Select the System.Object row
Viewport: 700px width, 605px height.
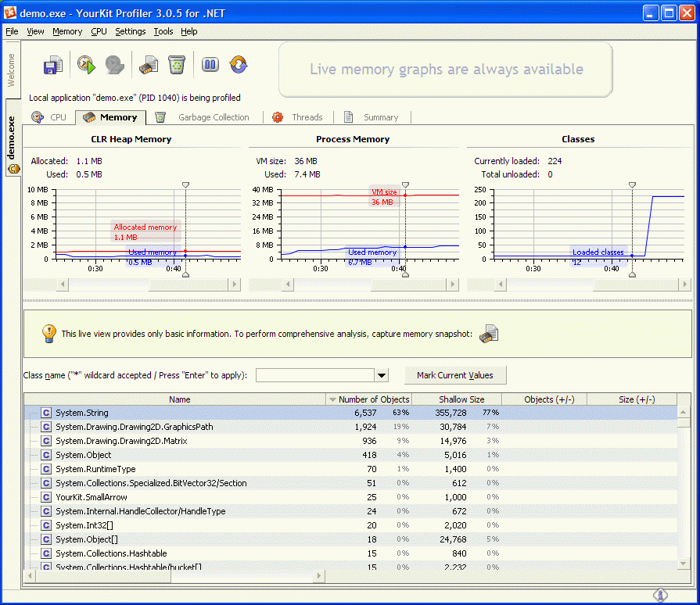coord(350,455)
